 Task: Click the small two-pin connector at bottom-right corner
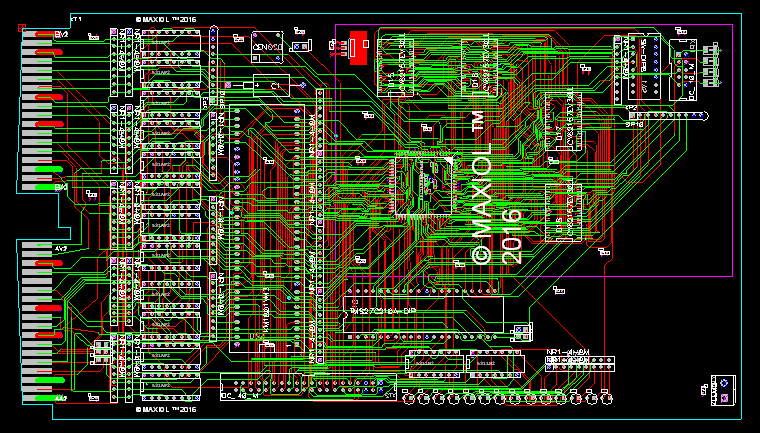click(721, 389)
